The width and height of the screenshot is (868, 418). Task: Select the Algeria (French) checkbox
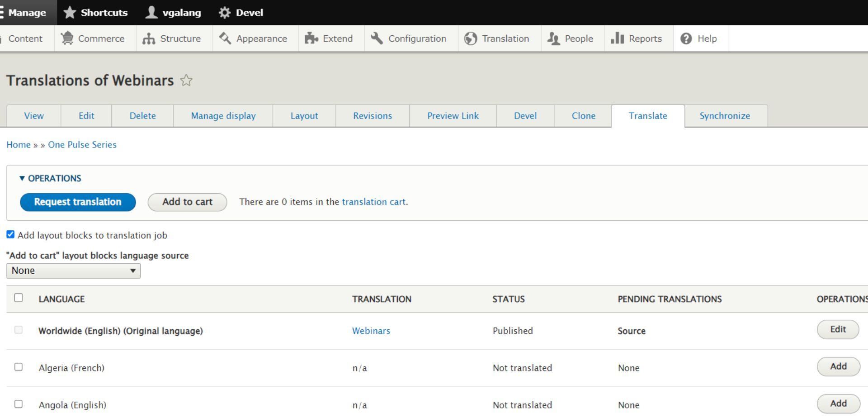tap(19, 367)
